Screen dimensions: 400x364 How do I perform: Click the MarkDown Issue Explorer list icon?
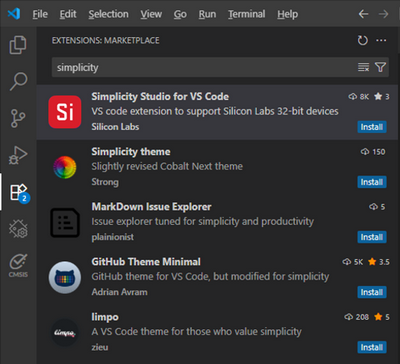[65, 222]
